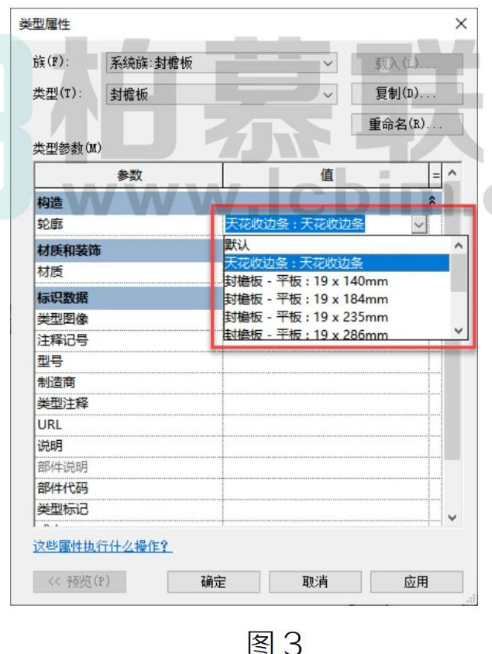Image resolution: width=492 pixels, height=654 pixels.
Task: Click the parameter table scroll-up arrow
Action: pyautogui.click(x=453, y=172)
